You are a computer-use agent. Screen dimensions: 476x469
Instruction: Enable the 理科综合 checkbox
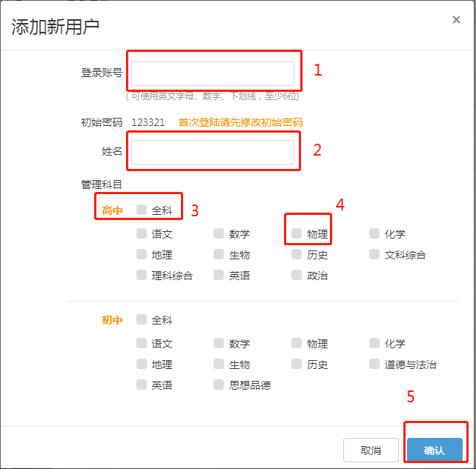coord(142,276)
